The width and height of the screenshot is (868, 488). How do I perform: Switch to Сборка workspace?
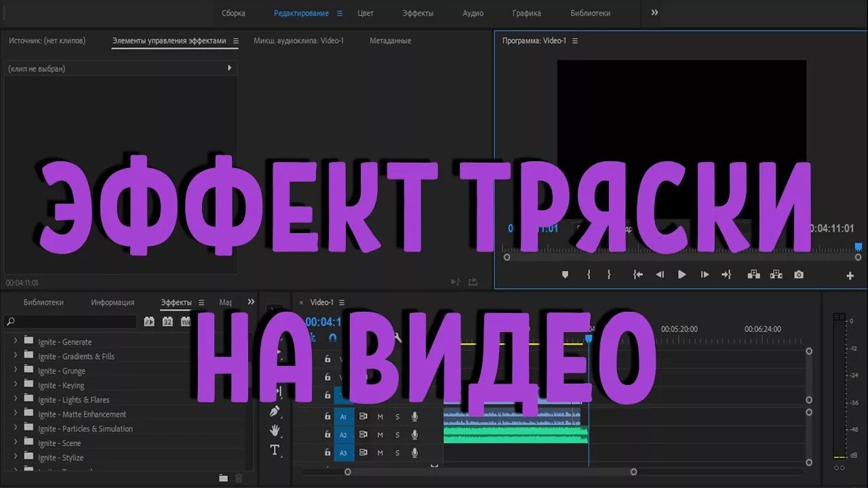point(233,13)
